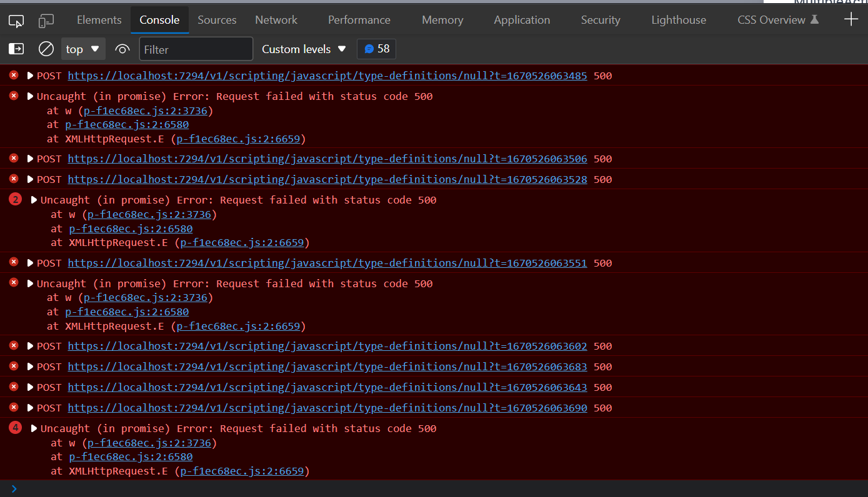The image size is (868, 497).
Task: Click red error icon of POST 1670526063602
Action: 14,345
